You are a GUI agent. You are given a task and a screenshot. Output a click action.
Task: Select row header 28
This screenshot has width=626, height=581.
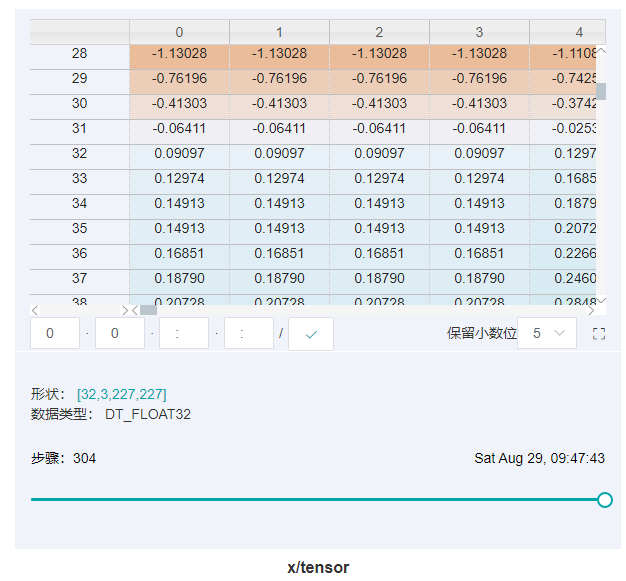pos(79,54)
